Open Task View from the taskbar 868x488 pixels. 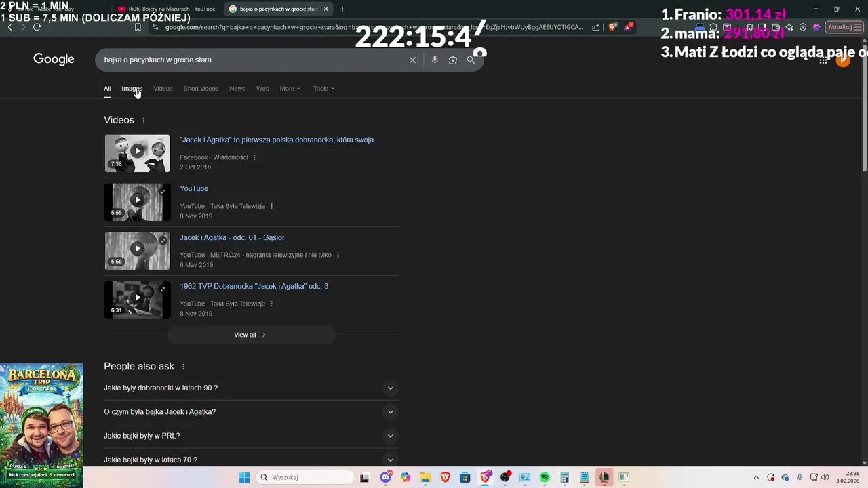point(364,477)
